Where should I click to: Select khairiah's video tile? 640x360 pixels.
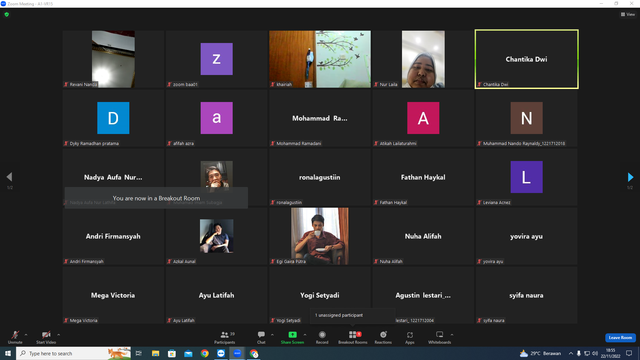(x=320, y=59)
